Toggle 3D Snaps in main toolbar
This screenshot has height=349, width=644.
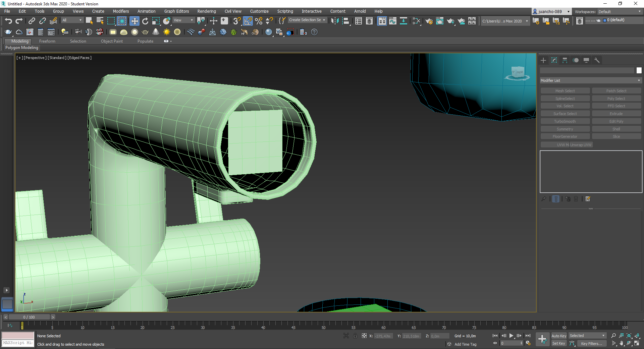[237, 21]
